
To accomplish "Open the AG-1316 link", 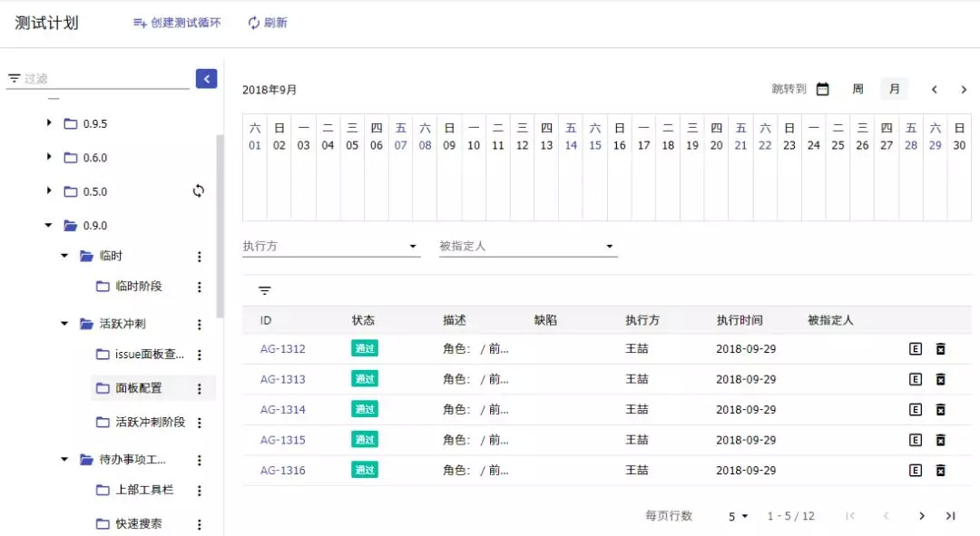I will [282, 471].
